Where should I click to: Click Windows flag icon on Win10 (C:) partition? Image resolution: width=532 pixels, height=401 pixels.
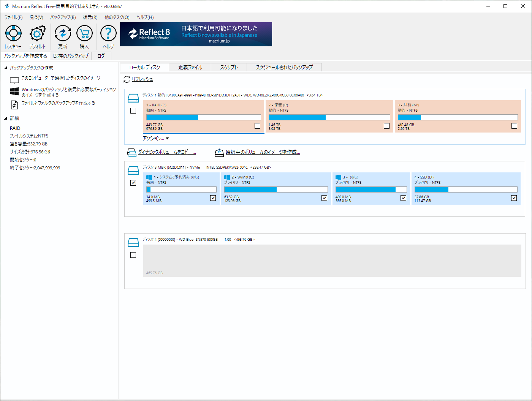[227, 177]
